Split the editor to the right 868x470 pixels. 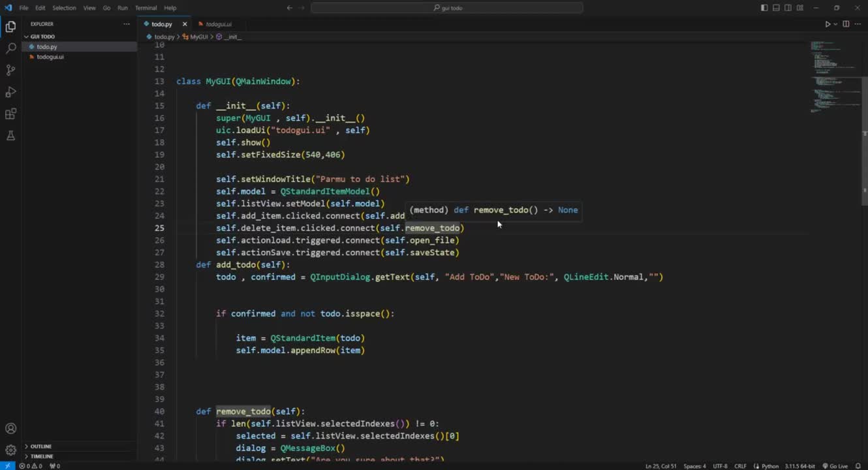coord(846,24)
